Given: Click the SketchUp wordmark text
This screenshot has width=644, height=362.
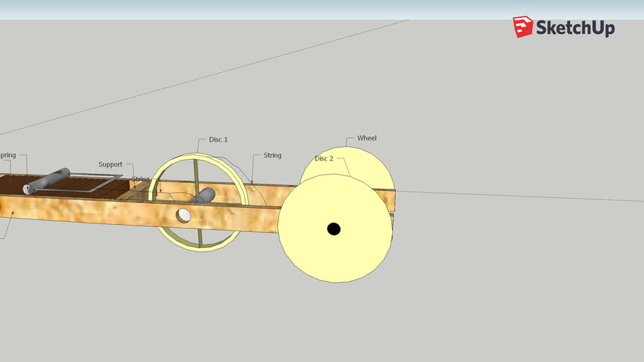Looking at the screenshot, I should coord(575,28).
